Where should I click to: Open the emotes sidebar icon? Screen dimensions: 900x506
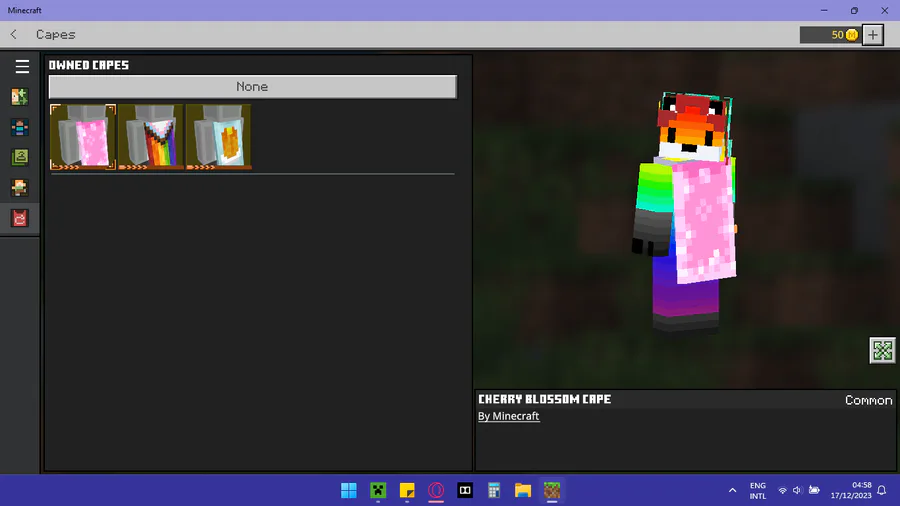(x=20, y=188)
